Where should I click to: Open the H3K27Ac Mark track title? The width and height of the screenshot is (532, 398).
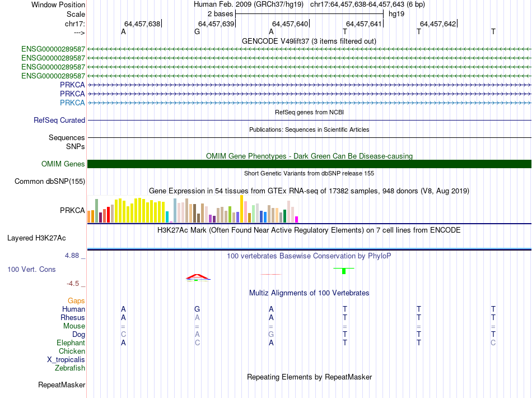tap(309, 230)
